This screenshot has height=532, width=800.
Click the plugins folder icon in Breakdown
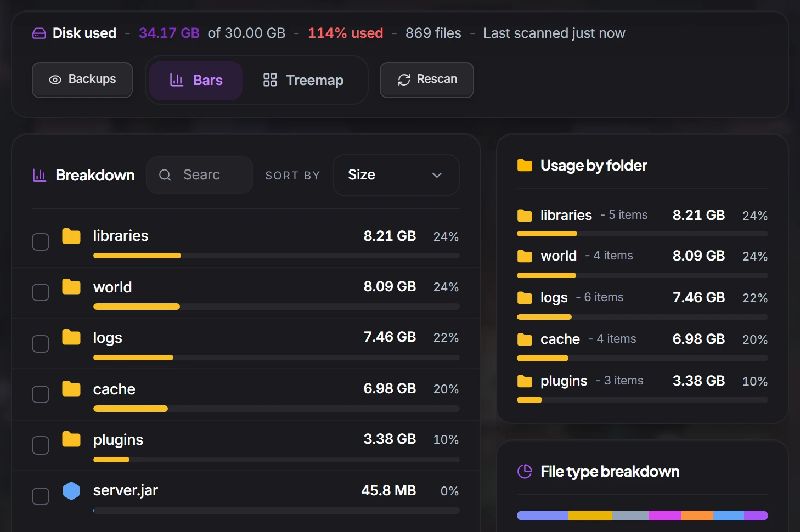pyautogui.click(x=71, y=439)
